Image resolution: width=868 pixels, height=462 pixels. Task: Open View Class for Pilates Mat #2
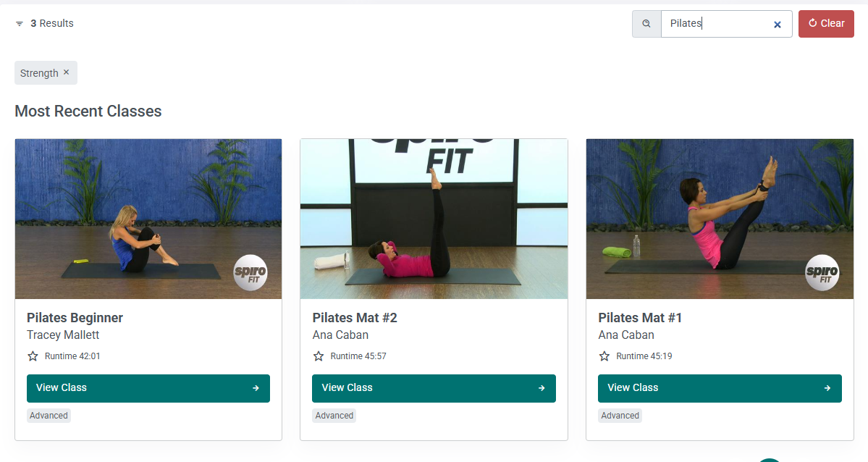click(x=434, y=388)
